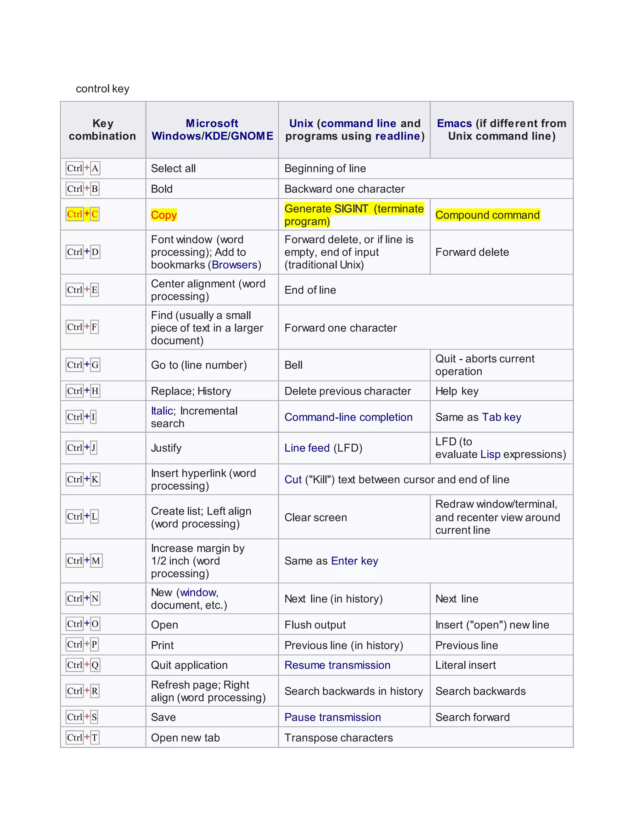The height and width of the screenshot is (833, 644).
Task: Click the T key box in last row
Action: [x=95, y=738]
